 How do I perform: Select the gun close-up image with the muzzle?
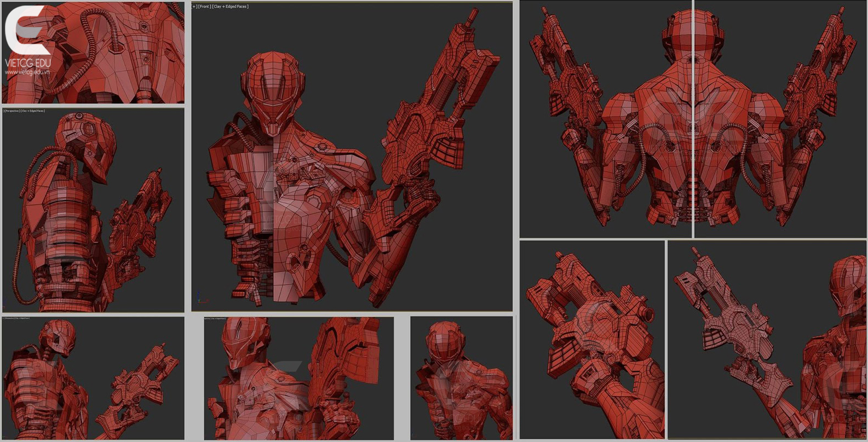click(591, 340)
